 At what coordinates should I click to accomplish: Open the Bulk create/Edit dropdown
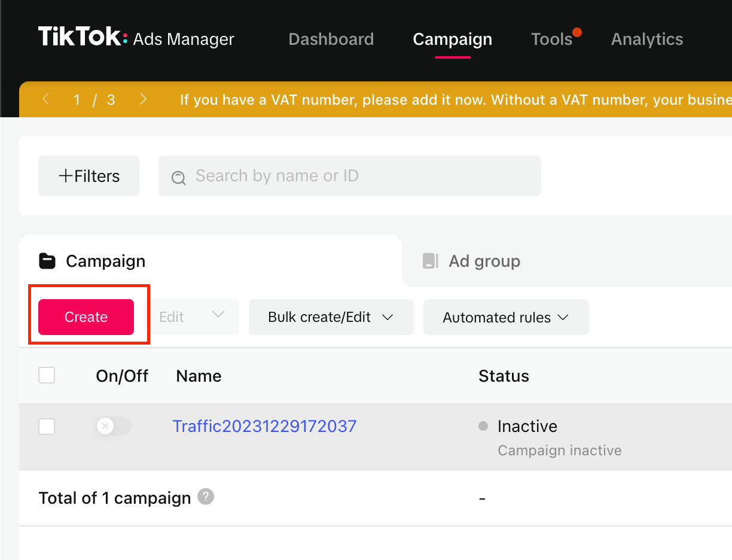(x=331, y=317)
